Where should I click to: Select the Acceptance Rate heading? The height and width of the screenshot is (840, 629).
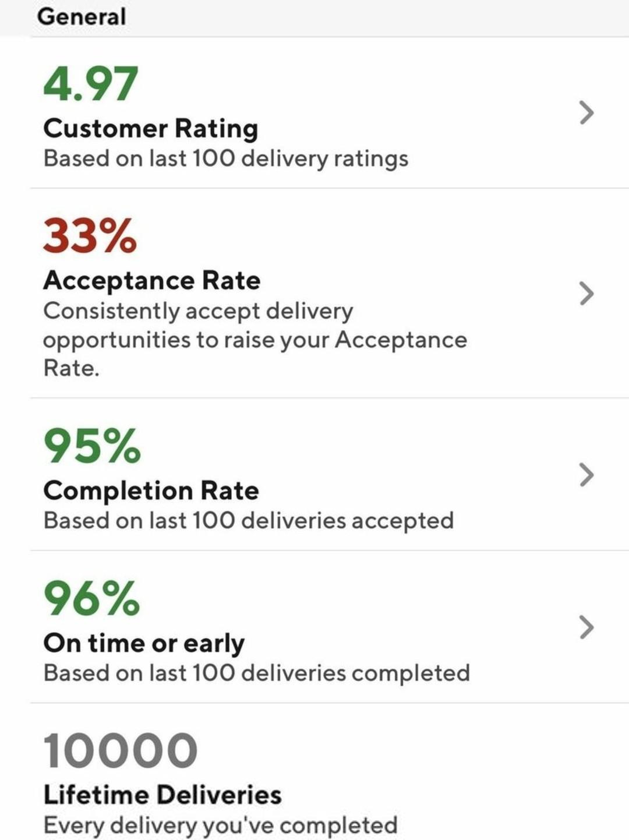pyautogui.click(x=152, y=281)
